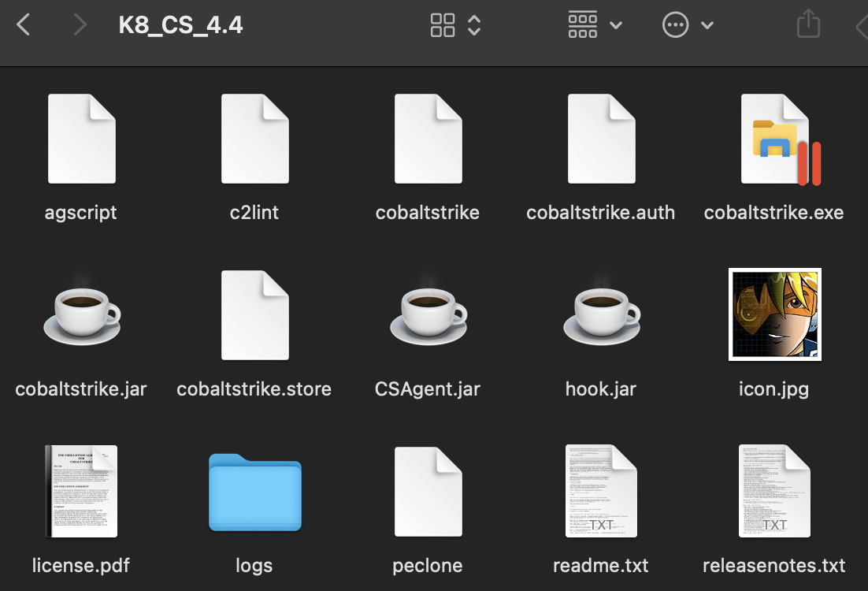The height and width of the screenshot is (591, 868).
Task: Click the cobaltstrike.store name label
Action: tap(254, 389)
